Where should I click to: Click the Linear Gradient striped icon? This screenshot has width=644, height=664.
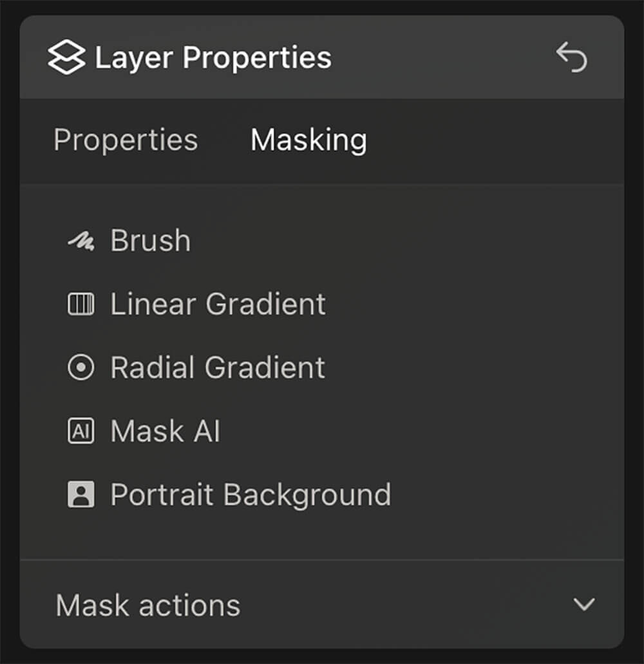coord(81,304)
